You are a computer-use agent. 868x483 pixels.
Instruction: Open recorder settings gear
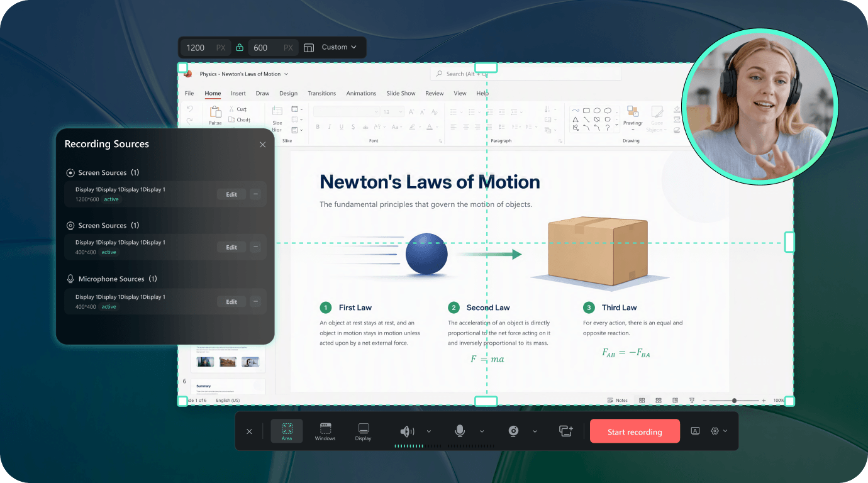(715, 431)
